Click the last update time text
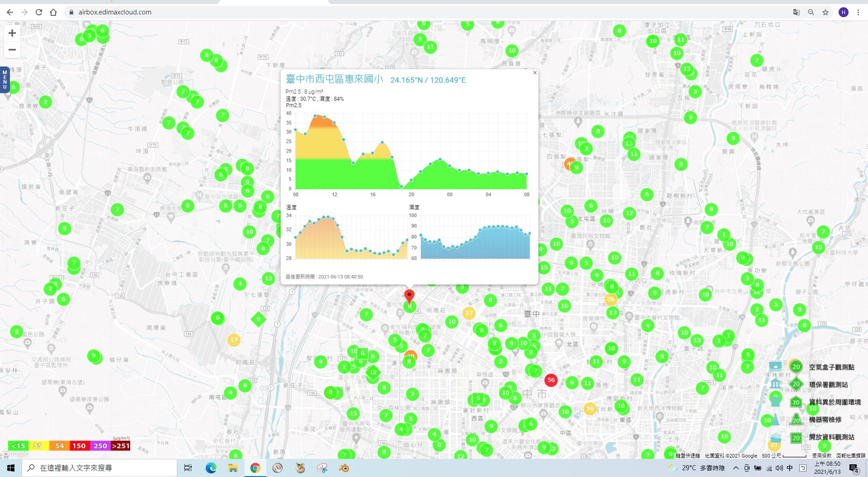The width and height of the screenshot is (868, 477). (324, 277)
